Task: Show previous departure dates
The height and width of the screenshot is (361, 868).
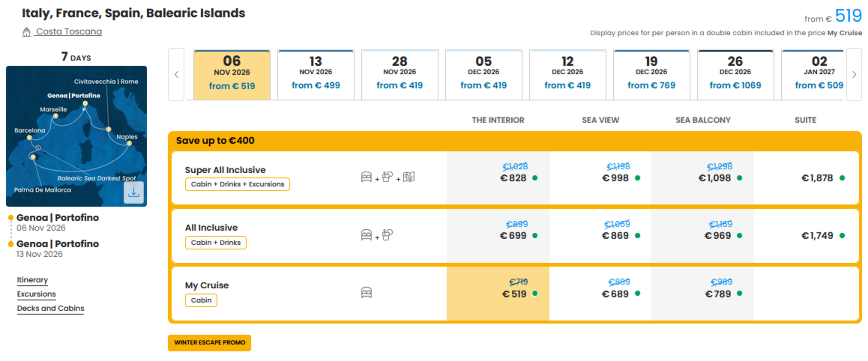Action: pos(176,74)
